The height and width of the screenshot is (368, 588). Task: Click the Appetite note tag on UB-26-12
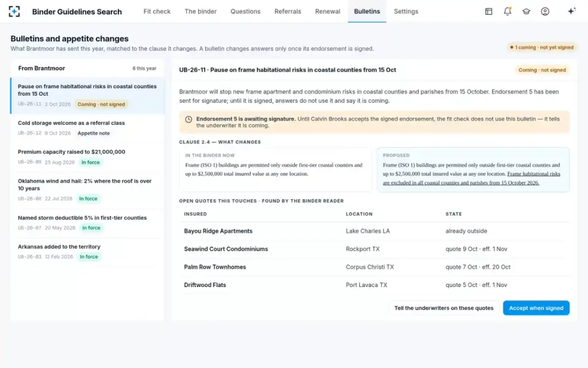pyautogui.click(x=94, y=133)
